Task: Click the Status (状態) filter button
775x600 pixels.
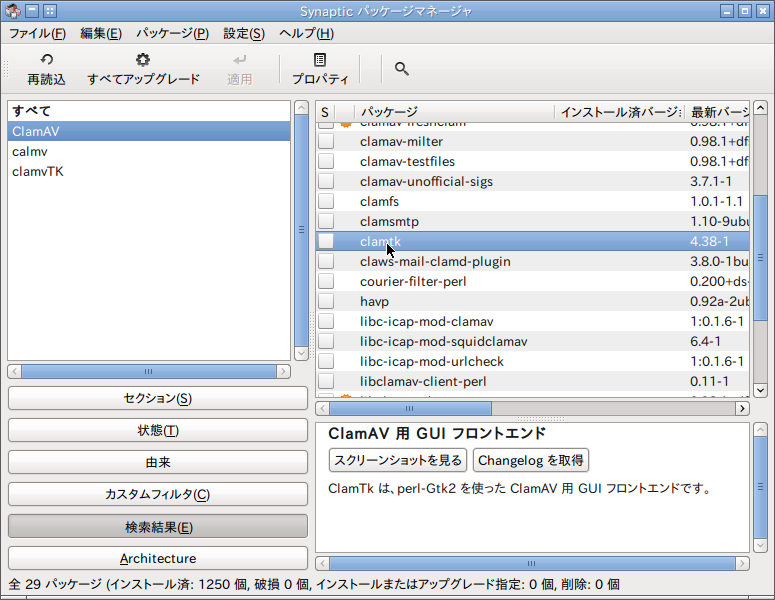Action: 158,430
